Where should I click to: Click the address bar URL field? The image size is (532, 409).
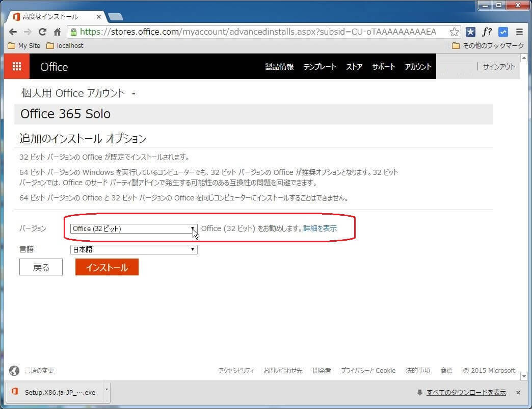point(255,32)
